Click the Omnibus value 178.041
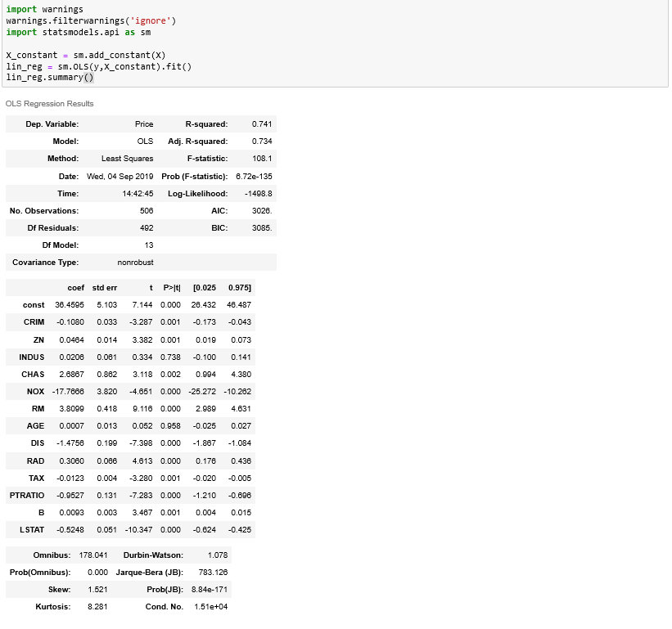The height and width of the screenshot is (629, 672). click(93, 555)
